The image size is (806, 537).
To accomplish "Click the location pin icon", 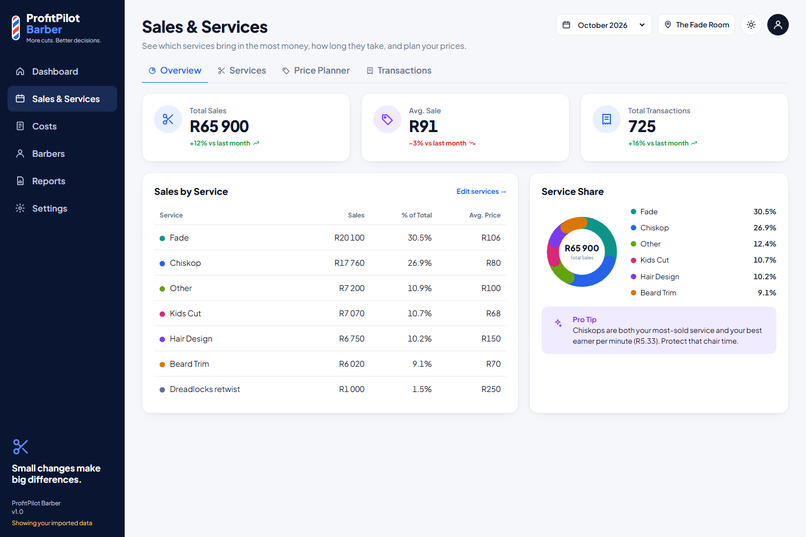I will coord(668,25).
